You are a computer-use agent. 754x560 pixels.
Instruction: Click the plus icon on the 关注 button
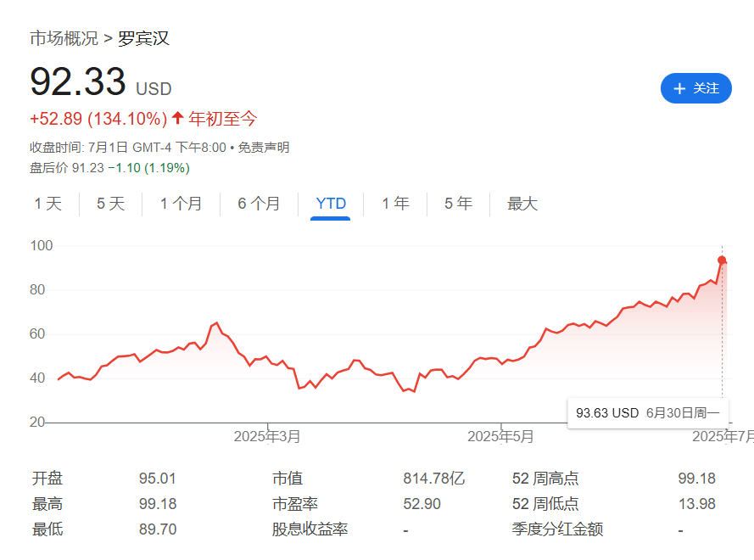pos(679,88)
